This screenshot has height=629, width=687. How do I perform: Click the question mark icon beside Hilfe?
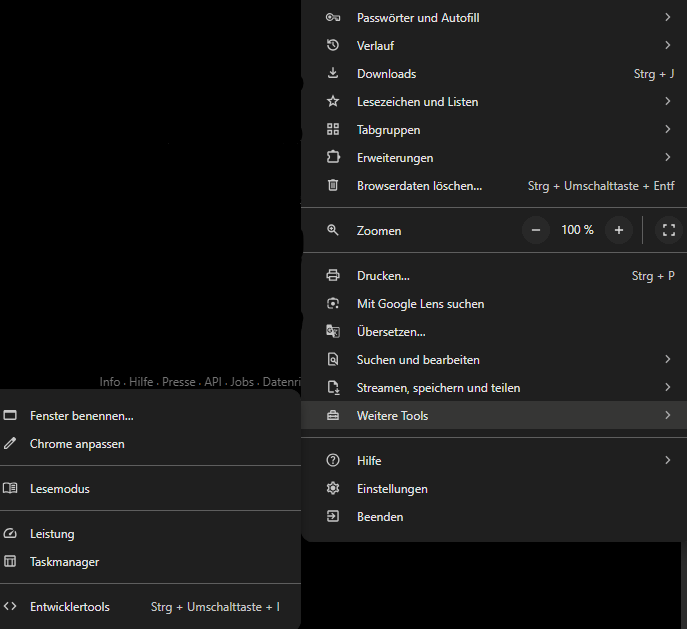click(x=333, y=460)
